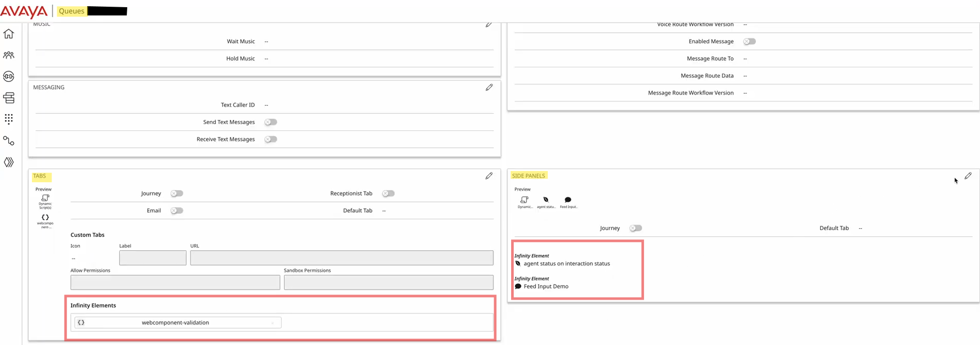
Task: Select the 'Feed Input Demo' element text
Action: [546, 286]
